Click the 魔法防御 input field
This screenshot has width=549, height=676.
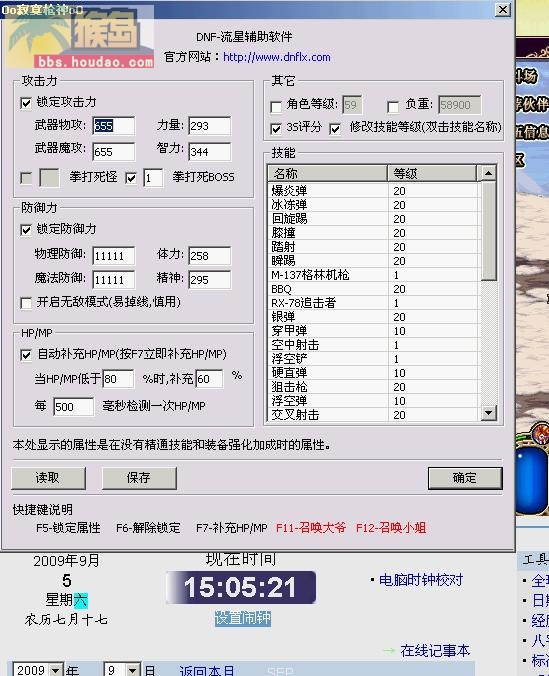coord(113,280)
